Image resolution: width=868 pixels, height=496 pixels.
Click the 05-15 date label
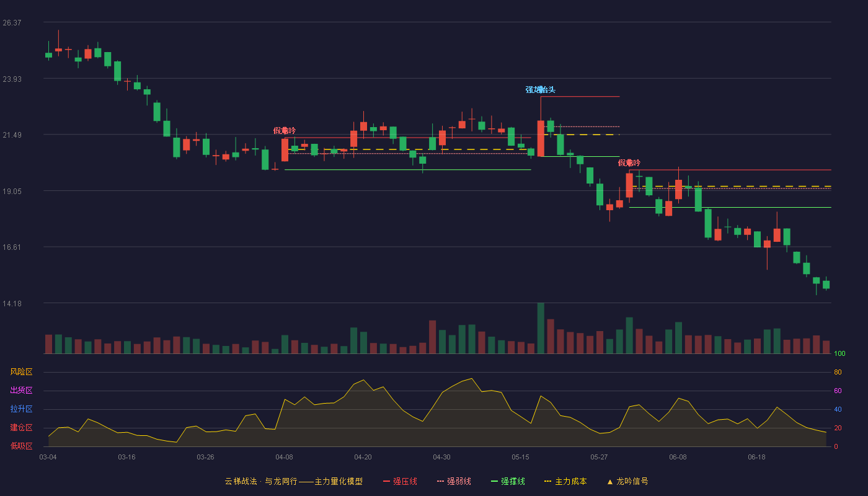coord(520,457)
